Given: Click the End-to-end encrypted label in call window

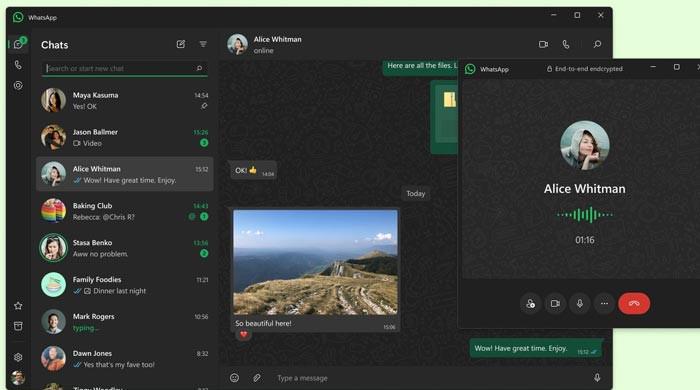Looking at the screenshot, I should 585,69.
